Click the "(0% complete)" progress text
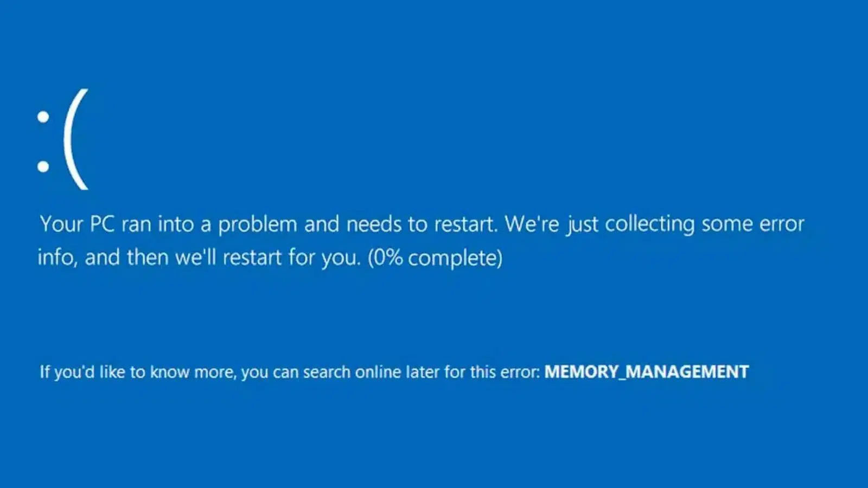The width and height of the screenshot is (868, 488). click(435, 258)
